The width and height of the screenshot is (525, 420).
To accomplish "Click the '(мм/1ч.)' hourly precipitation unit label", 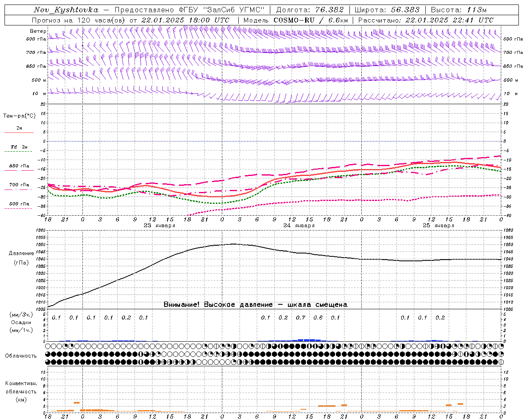I will pos(21,330).
